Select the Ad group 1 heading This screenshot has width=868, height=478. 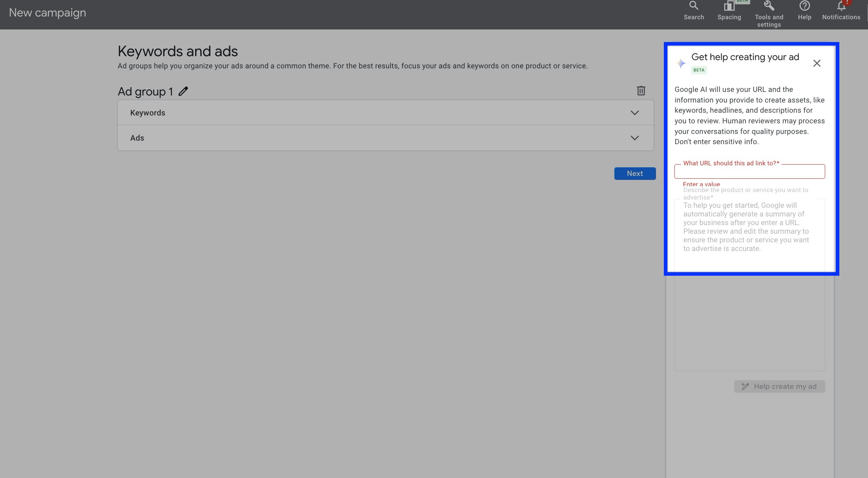point(145,92)
